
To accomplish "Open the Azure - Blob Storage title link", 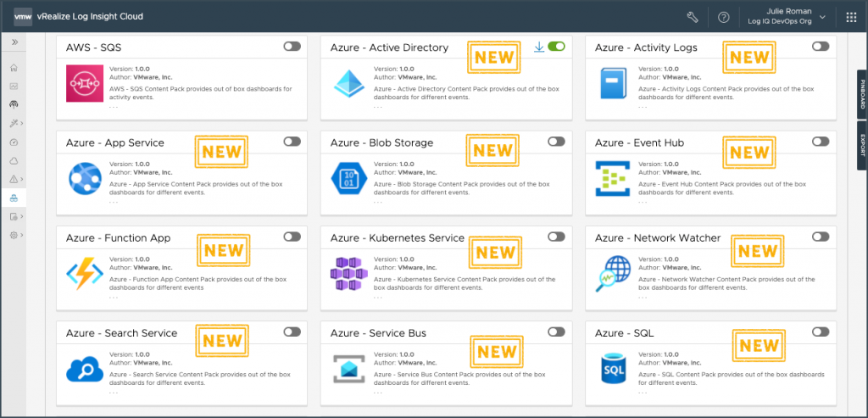I will 381,142.
